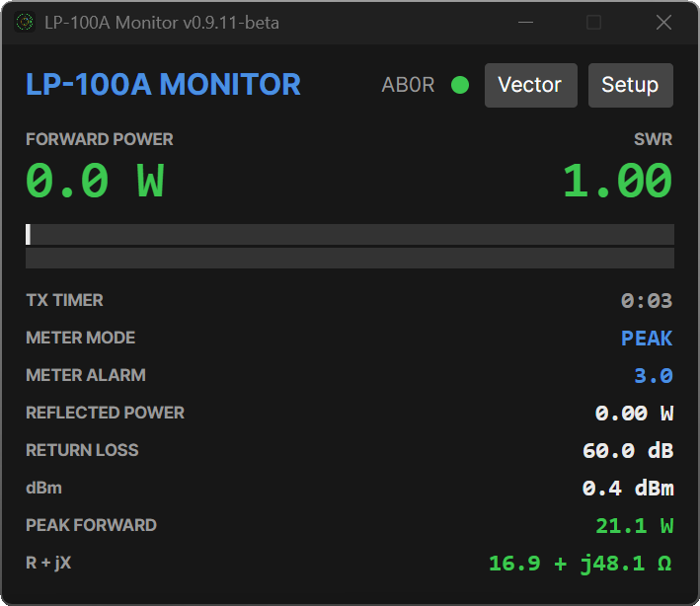Image resolution: width=700 pixels, height=606 pixels.
Task: Click the LP-100A app icon in title bar
Action: coord(25,22)
